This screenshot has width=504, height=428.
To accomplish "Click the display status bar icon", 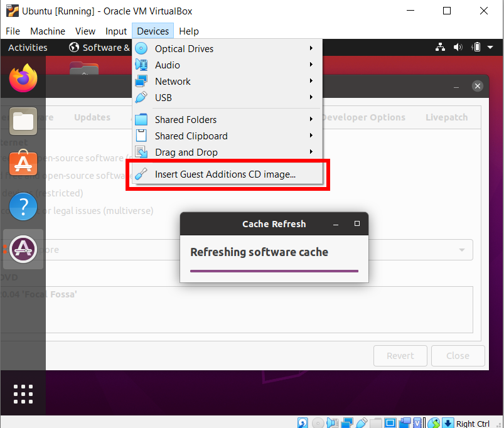I will coord(390,423).
